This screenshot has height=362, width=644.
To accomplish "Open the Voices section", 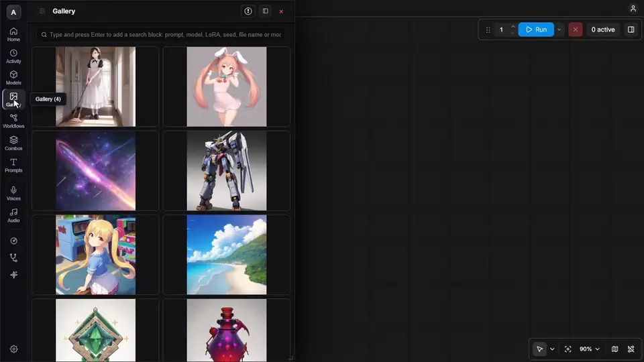I will tap(13, 193).
